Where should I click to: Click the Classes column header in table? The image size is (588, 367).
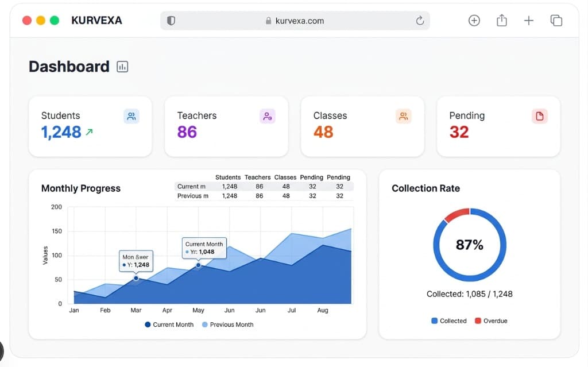[285, 177]
